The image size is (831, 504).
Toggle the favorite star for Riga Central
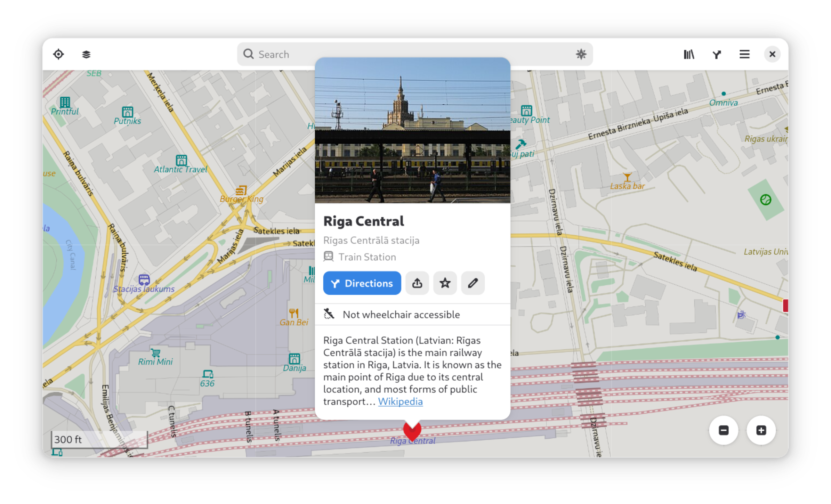tap(445, 283)
